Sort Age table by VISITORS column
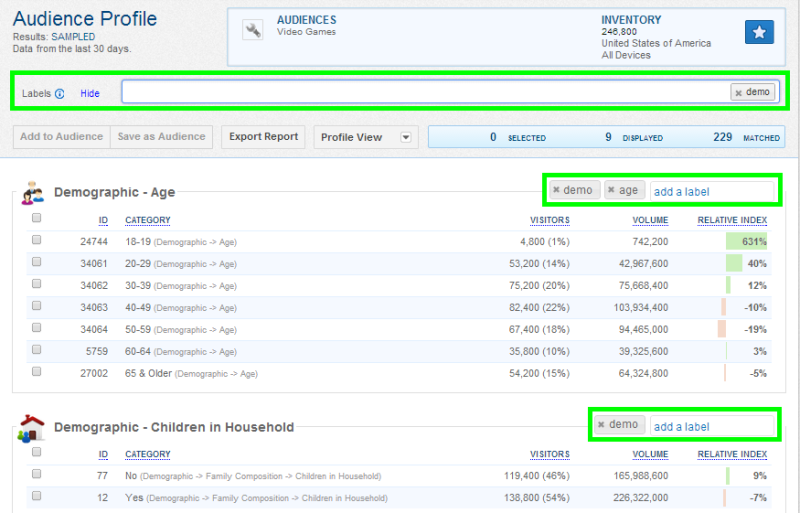The image size is (800, 513). pos(549,220)
